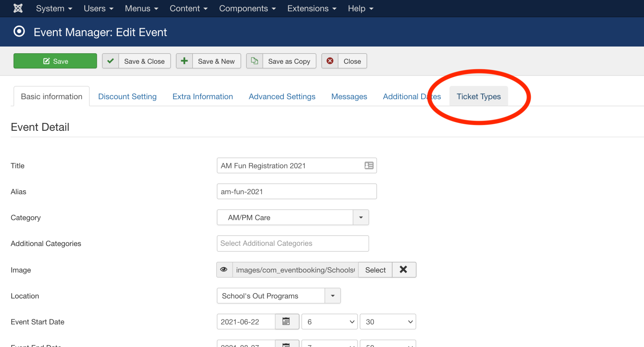Click the card icon in Title field
The height and width of the screenshot is (347, 644).
(369, 166)
